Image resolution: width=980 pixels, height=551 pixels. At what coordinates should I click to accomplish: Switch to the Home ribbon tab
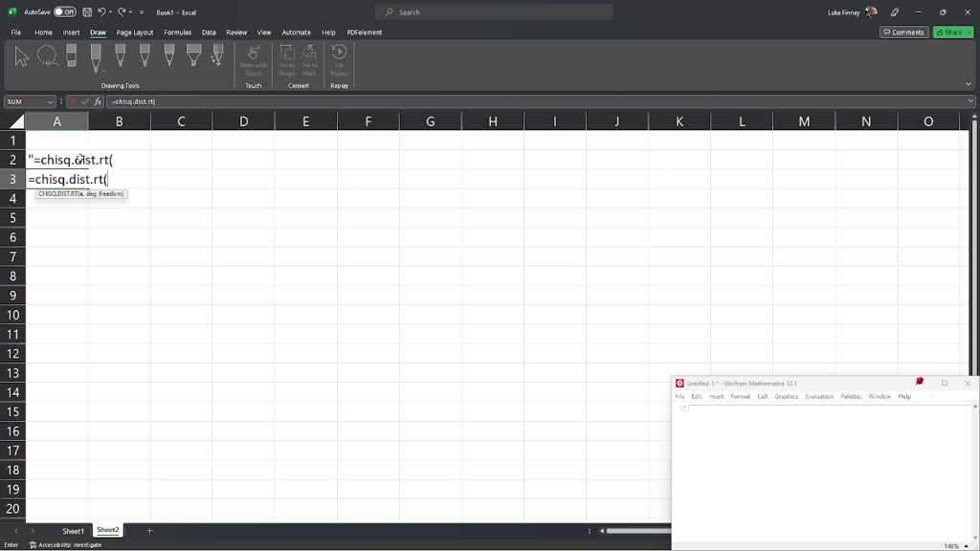click(x=43, y=32)
